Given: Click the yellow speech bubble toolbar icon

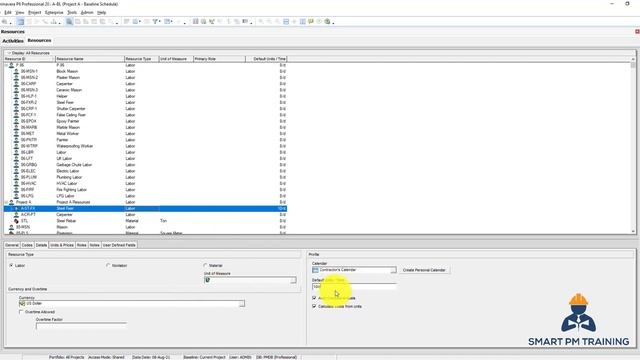Looking at the screenshot, I should coord(311,22).
